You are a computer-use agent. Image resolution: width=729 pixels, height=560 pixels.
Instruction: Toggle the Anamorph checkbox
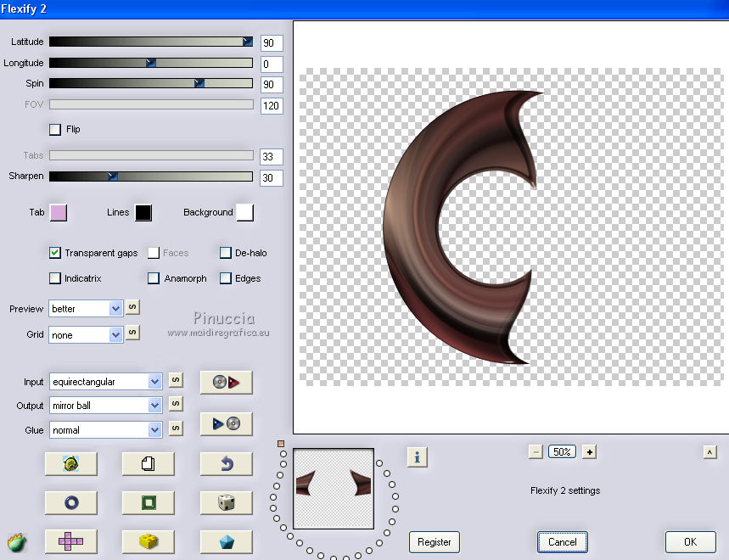tap(154, 278)
